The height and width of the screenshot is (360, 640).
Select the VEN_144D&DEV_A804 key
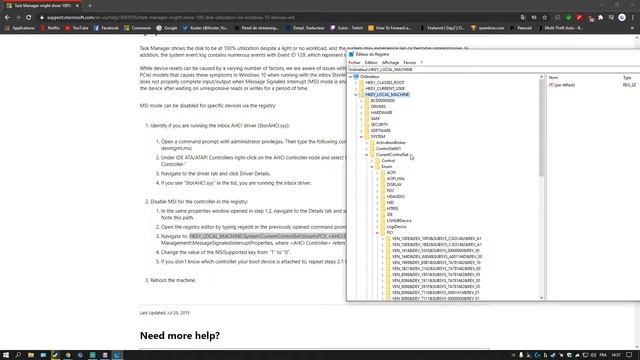(x=437, y=257)
